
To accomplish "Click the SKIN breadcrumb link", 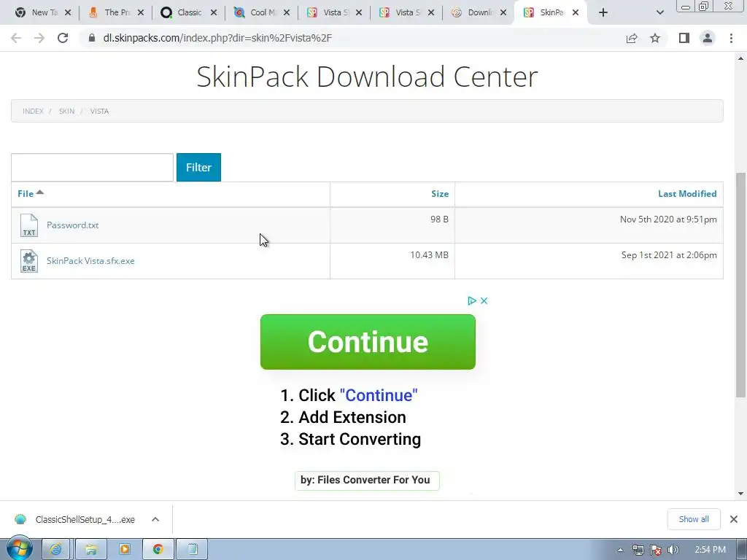I will pyautogui.click(x=66, y=111).
